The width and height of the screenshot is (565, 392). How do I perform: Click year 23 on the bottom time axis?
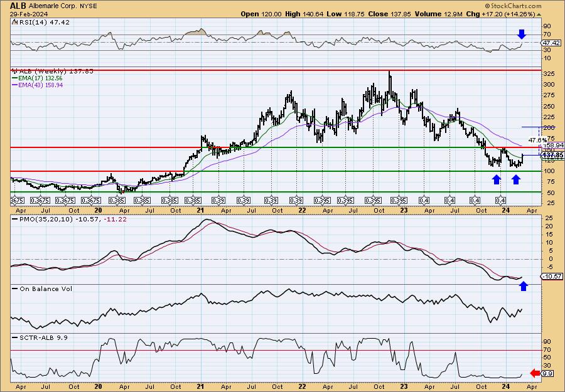point(404,386)
